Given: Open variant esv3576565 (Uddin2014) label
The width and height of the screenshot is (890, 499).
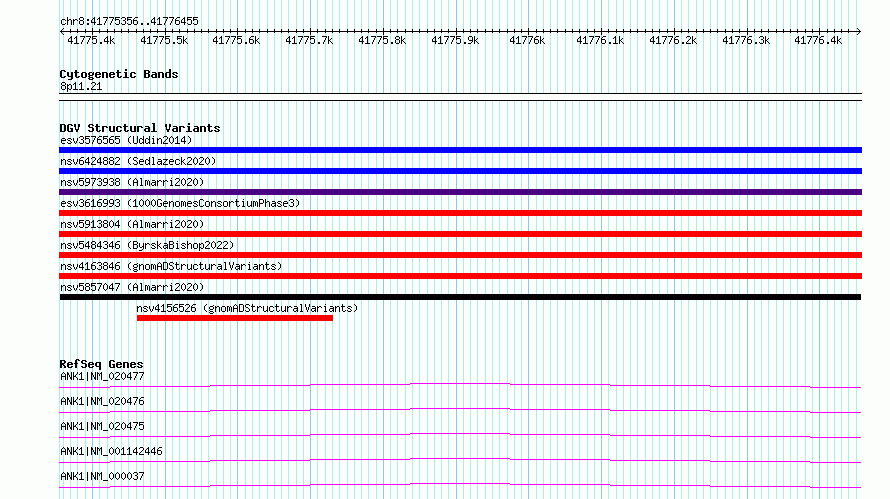Looking at the screenshot, I should point(126,140).
